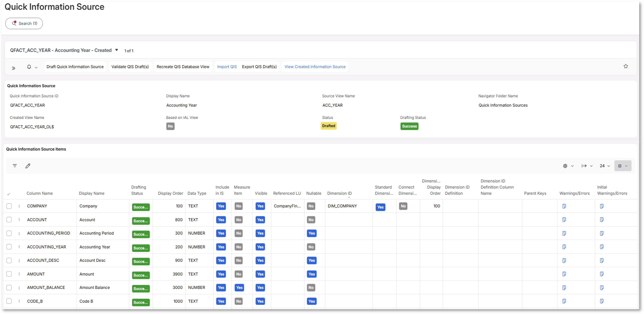
Task: Click the grey No badge under Based on IAL View
Action: (x=170, y=126)
